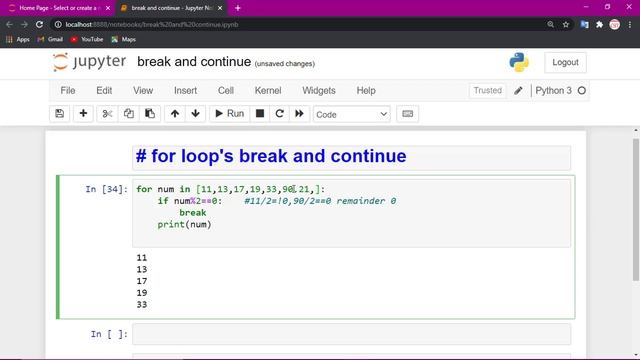Open the Chrome three-dot menu
The width and height of the screenshot is (640, 360).
(x=630, y=24)
